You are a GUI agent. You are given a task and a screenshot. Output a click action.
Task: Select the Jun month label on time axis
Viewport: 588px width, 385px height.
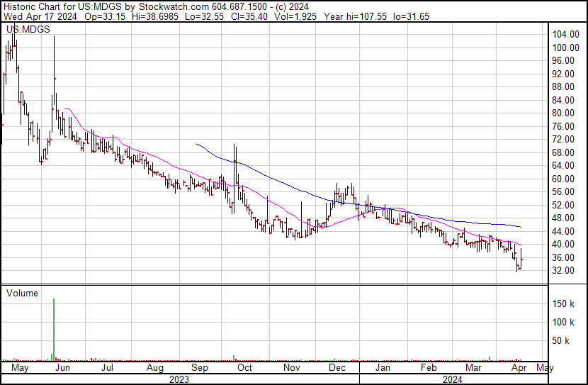[62, 368]
